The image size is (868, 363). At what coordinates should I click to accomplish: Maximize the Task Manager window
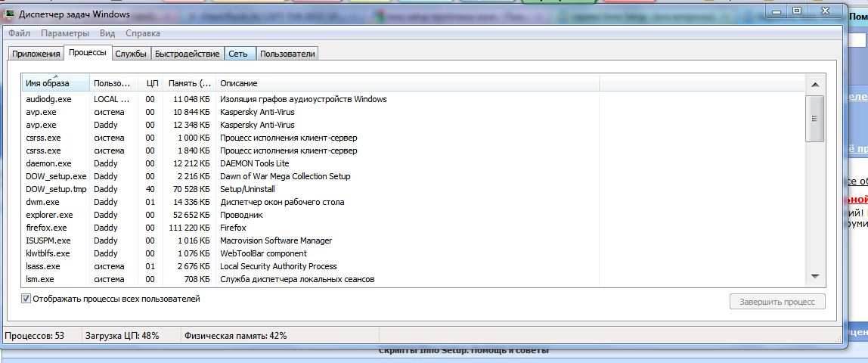[x=796, y=11]
